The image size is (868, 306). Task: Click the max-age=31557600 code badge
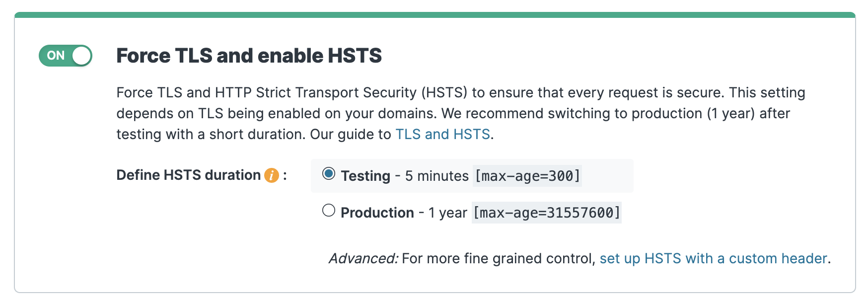546,212
